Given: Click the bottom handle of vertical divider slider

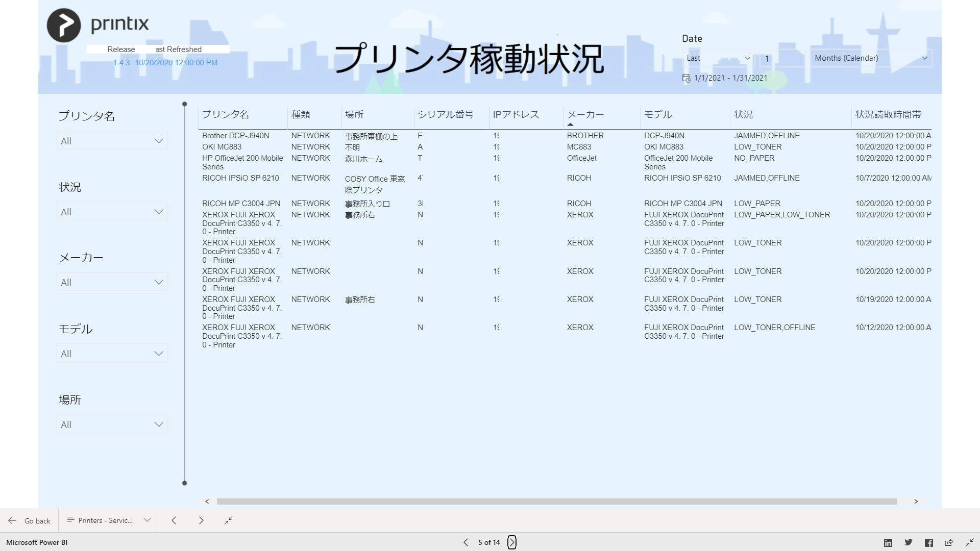Looking at the screenshot, I should click(x=185, y=483).
